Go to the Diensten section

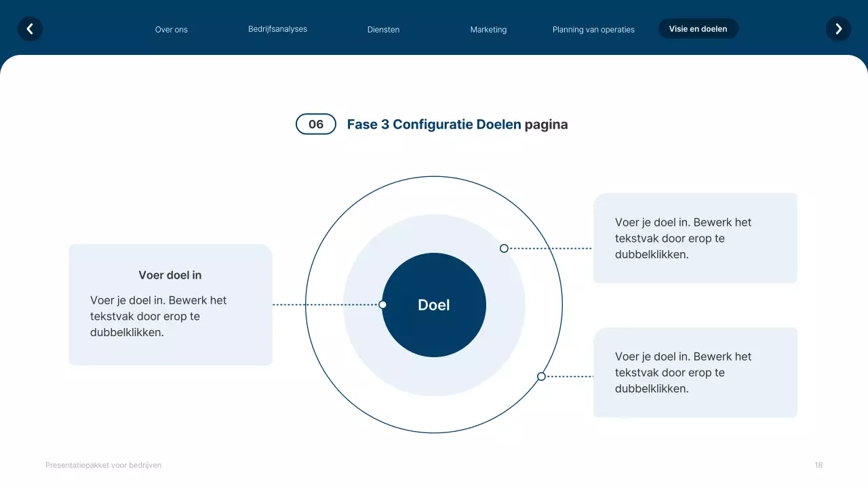point(383,30)
